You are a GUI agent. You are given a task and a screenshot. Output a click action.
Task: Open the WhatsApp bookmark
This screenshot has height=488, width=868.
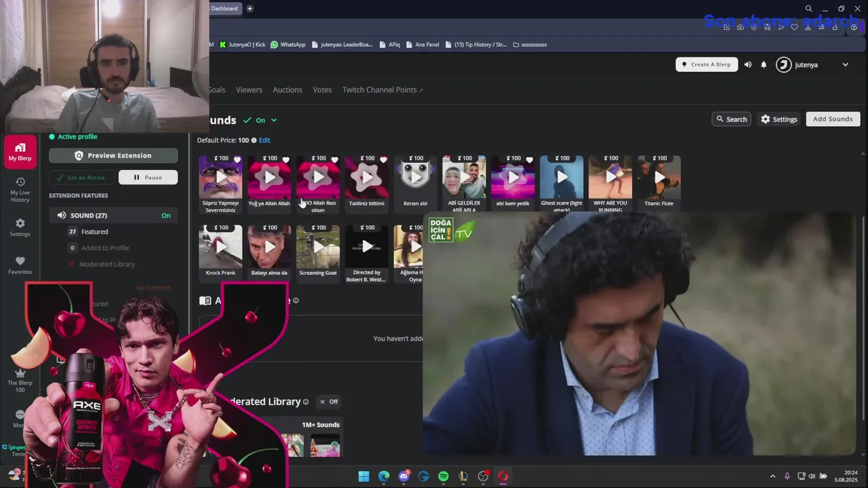pyautogui.click(x=288, y=45)
